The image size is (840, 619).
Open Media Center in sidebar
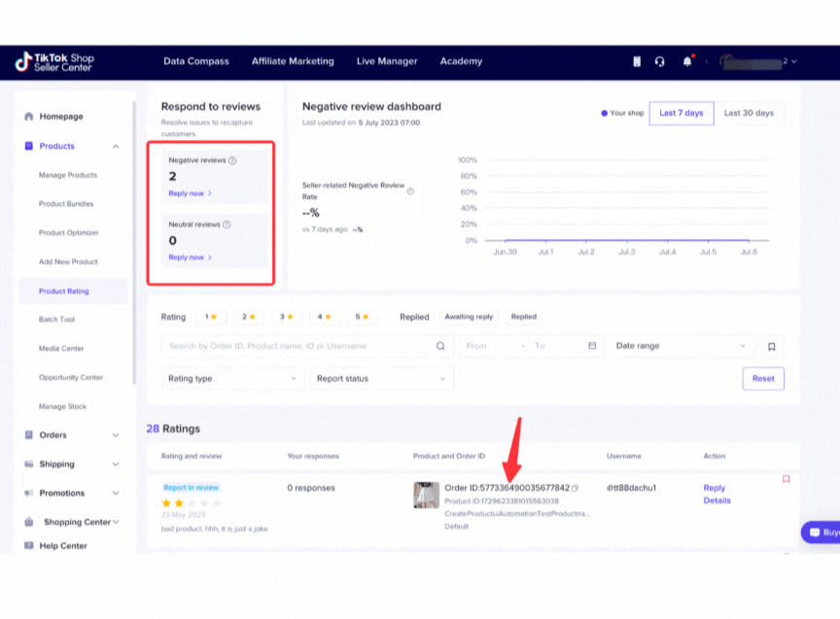[61, 349]
